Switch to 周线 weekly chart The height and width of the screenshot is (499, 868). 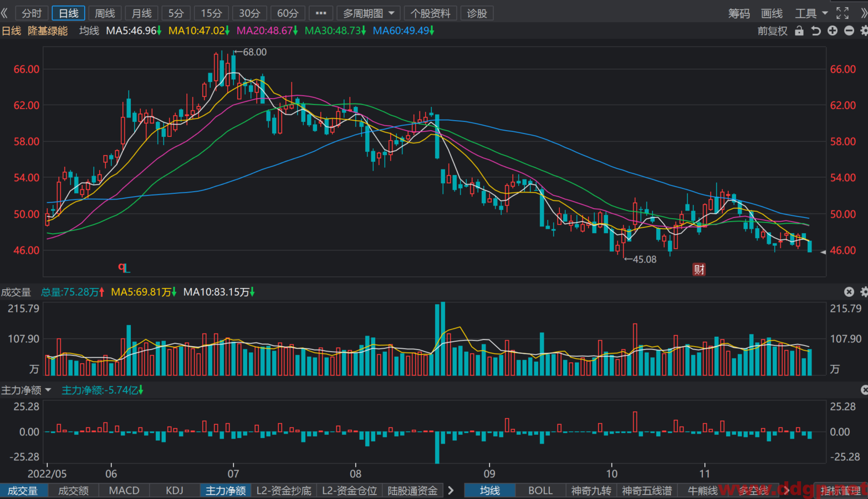pyautogui.click(x=105, y=13)
